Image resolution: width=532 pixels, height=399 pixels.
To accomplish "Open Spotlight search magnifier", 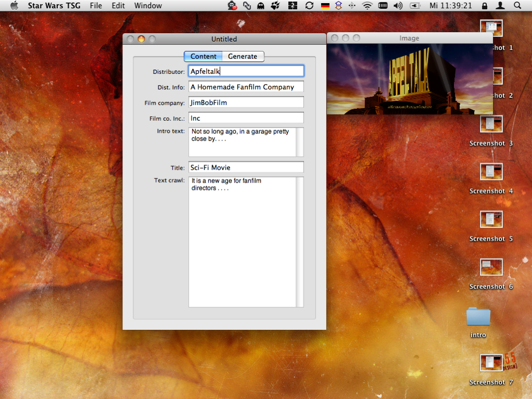I will (x=517, y=5).
